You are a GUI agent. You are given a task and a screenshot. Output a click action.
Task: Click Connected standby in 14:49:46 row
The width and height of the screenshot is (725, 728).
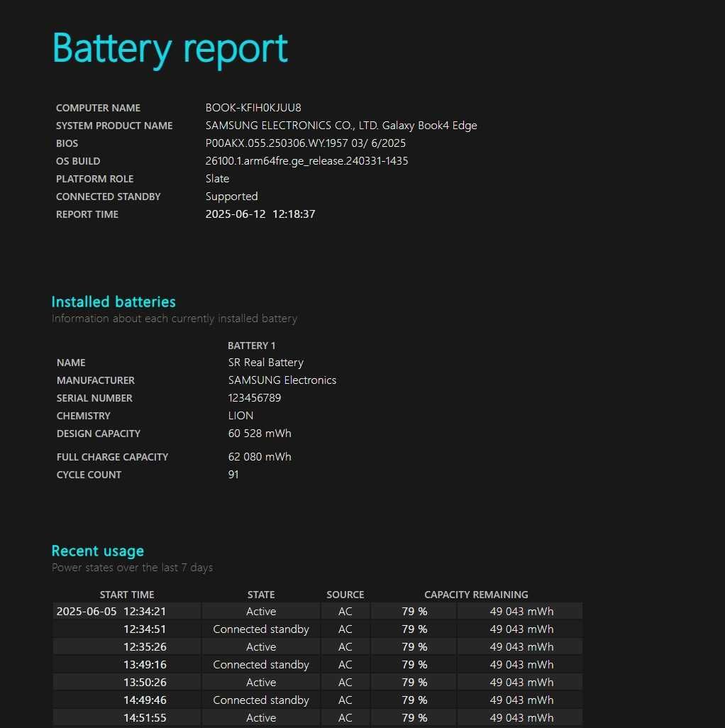click(x=261, y=700)
